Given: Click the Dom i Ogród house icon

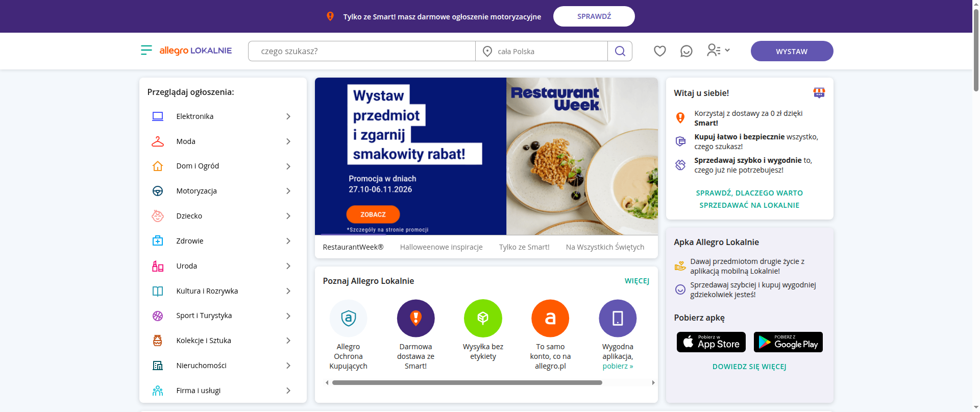Looking at the screenshot, I should [x=158, y=166].
